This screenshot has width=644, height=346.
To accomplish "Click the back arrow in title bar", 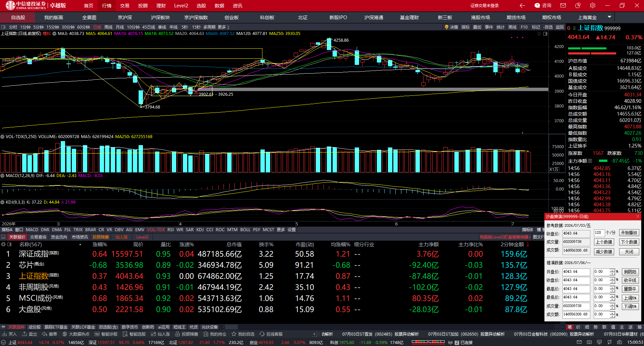I will coord(522,5).
